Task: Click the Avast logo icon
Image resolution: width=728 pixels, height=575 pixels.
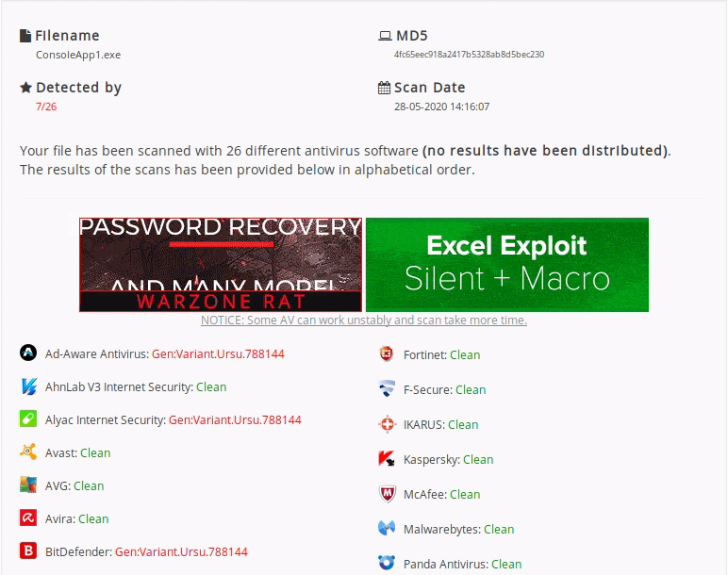Action: pyautogui.click(x=28, y=452)
